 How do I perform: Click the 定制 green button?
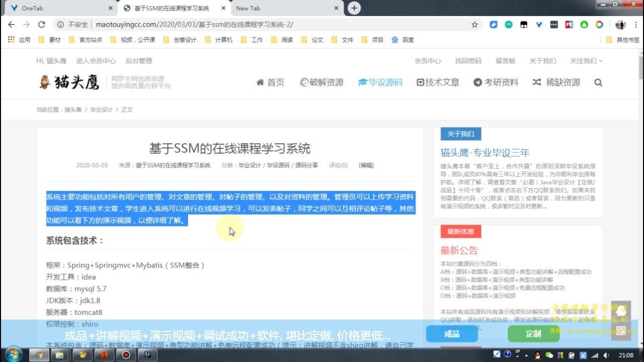tap(533, 334)
